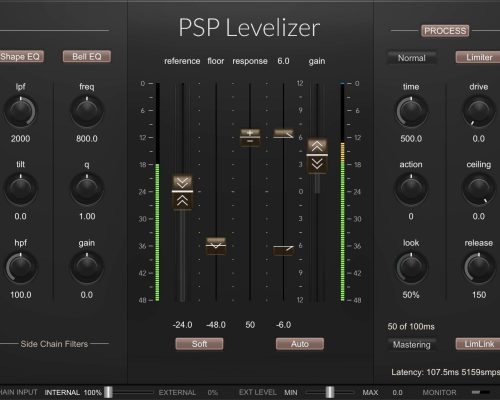
Task: Click the reference fader handle
Action: click(x=182, y=192)
